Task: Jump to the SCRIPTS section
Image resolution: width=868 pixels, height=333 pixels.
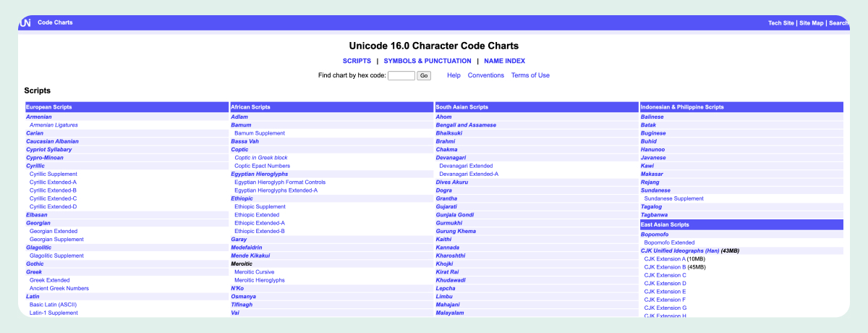Action: click(x=357, y=61)
